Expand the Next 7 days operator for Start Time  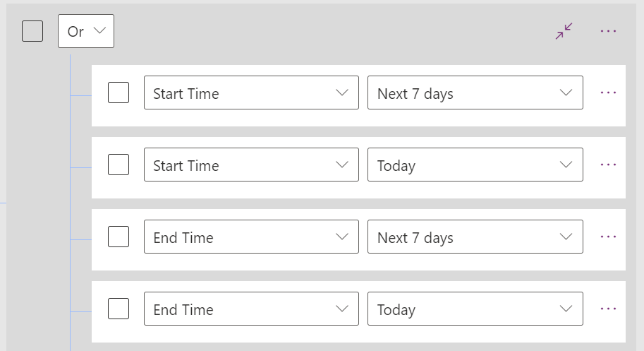(475, 93)
